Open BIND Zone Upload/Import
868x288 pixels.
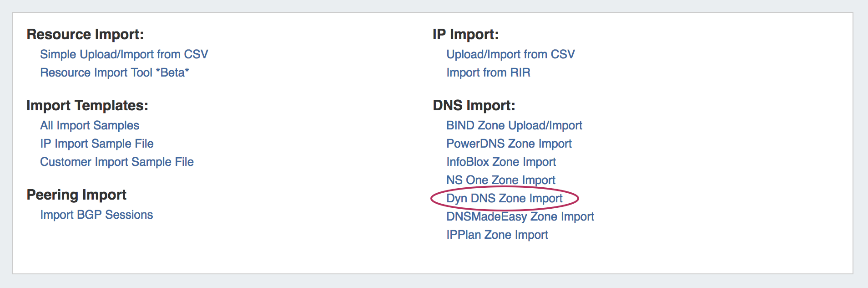[x=514, y=125]
